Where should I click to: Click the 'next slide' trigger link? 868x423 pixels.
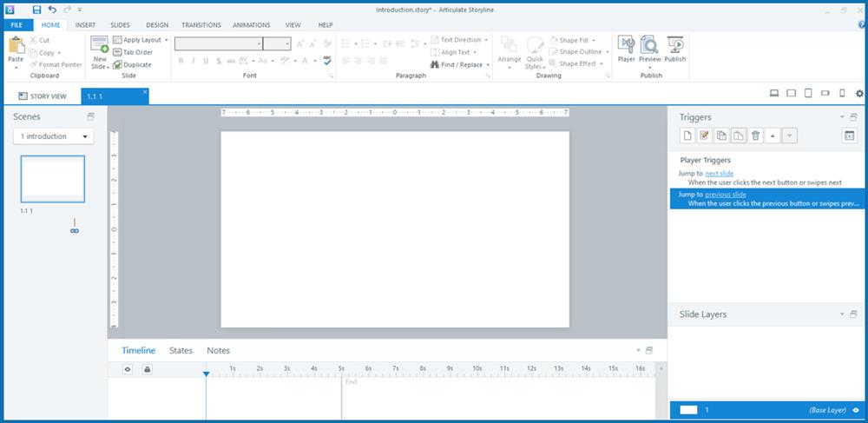click(719, 174)
